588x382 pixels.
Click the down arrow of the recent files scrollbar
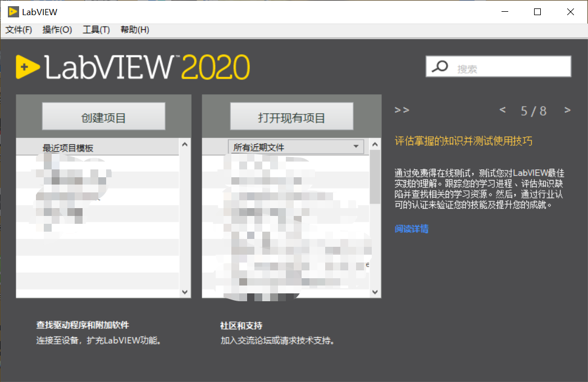click(x=375, y=292)
